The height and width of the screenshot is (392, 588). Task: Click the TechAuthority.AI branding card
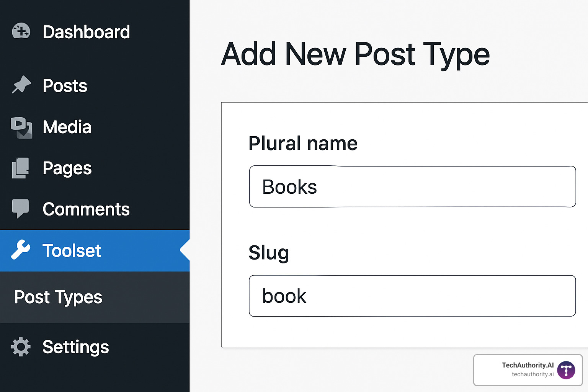point(528,370)
